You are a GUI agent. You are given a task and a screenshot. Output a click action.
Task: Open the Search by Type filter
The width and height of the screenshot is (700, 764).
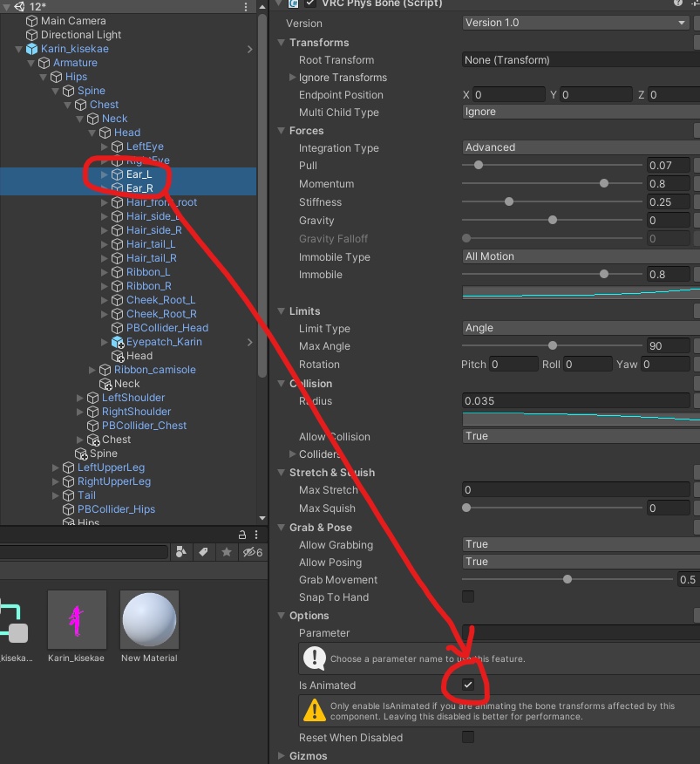coord(181,552)
